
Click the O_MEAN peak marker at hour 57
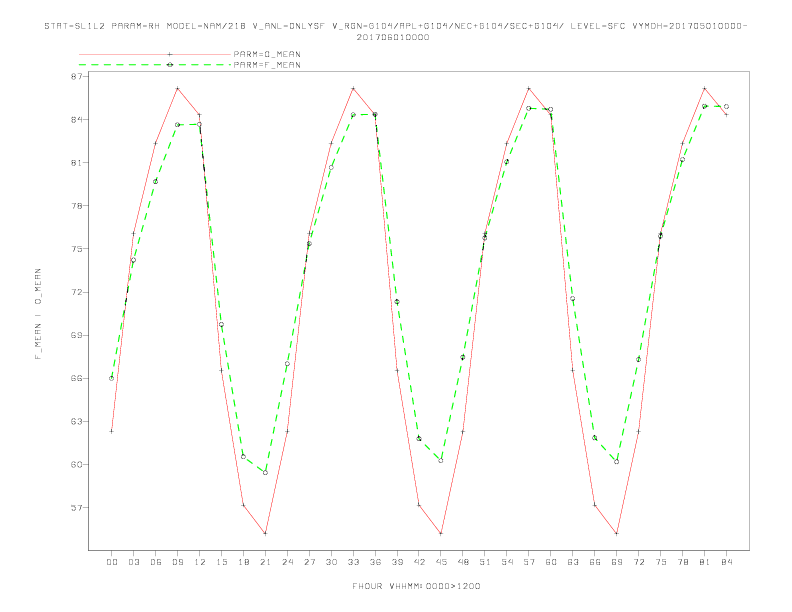pyautogui.click(x=529, y=88)
